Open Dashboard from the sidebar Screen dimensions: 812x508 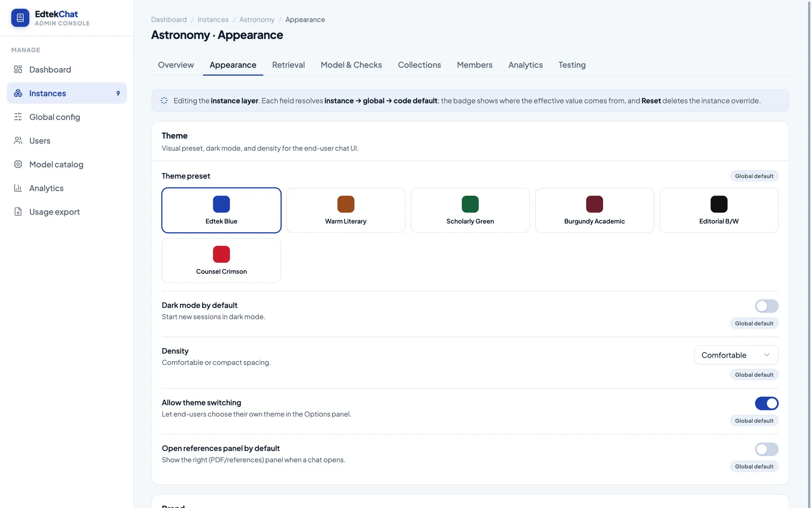[x=67, y=69]
